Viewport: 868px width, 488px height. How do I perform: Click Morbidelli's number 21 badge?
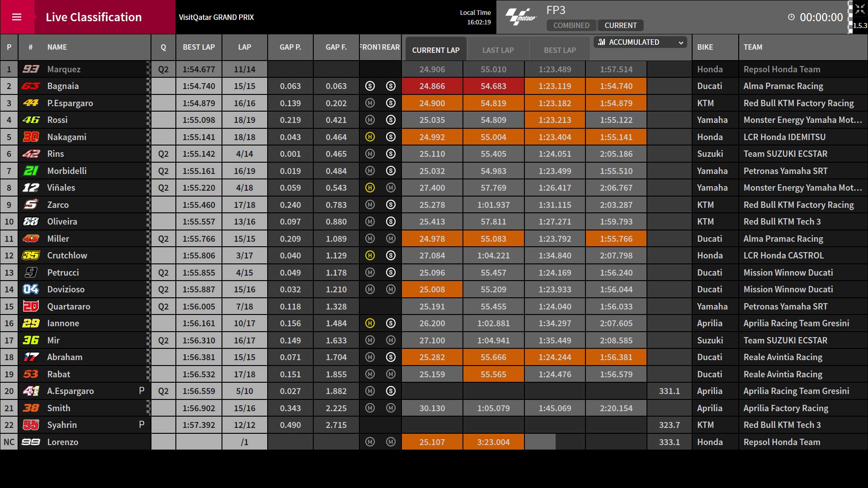pos(31,171)
